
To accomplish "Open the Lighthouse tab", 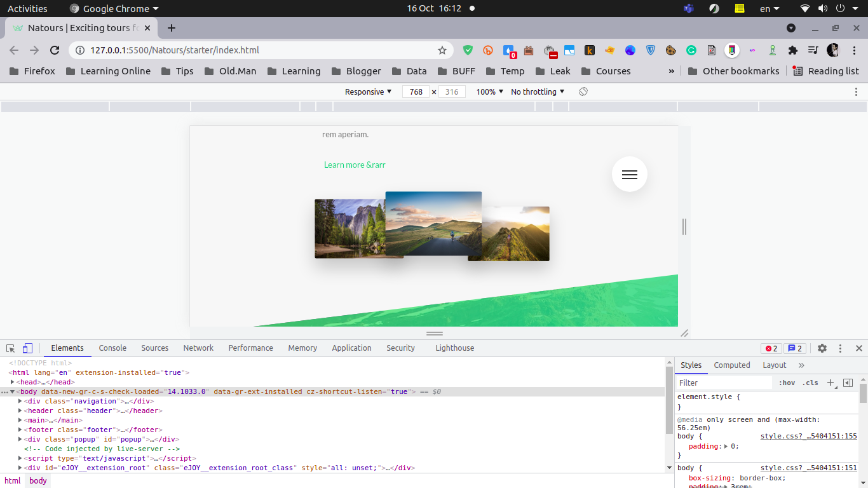I will click(x=455, y=348).
